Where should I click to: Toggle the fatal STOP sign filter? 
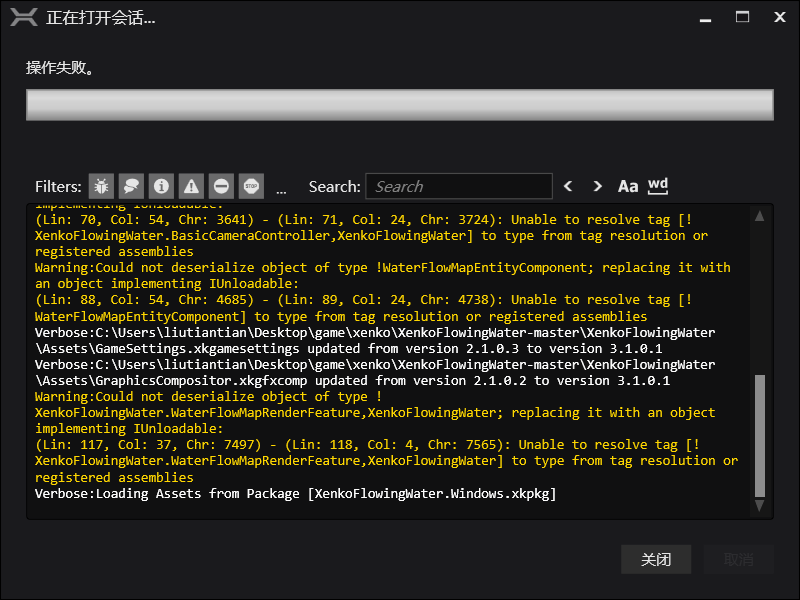[252, 186]
